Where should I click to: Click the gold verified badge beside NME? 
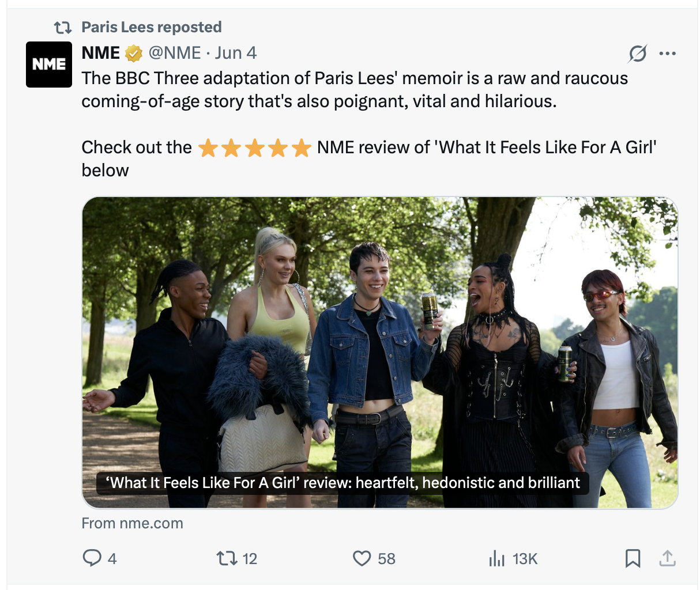pyautogui.click(x=134, y=54)
